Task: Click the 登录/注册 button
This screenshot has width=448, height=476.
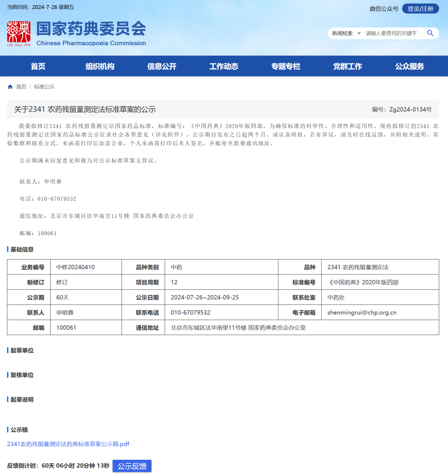Action: click(420, 8)
